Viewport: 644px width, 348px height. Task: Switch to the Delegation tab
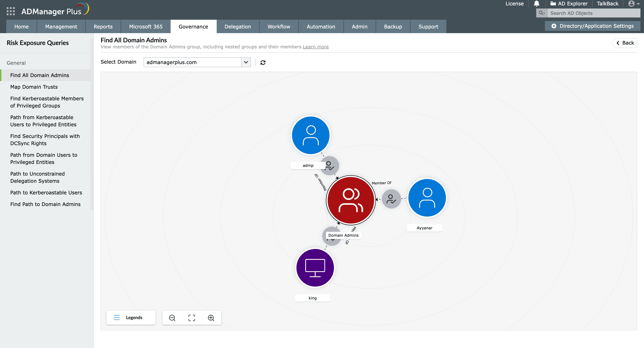tap(237, 27)
